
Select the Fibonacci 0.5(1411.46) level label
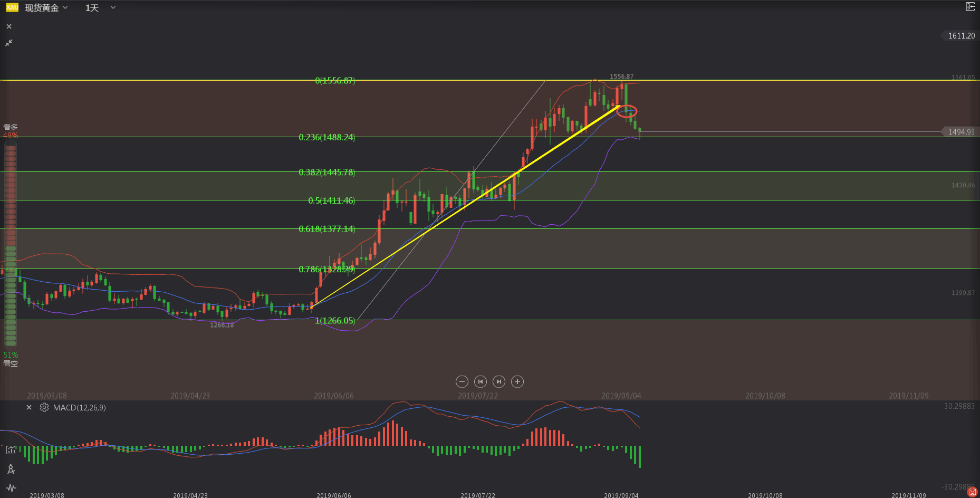[332, 201]
